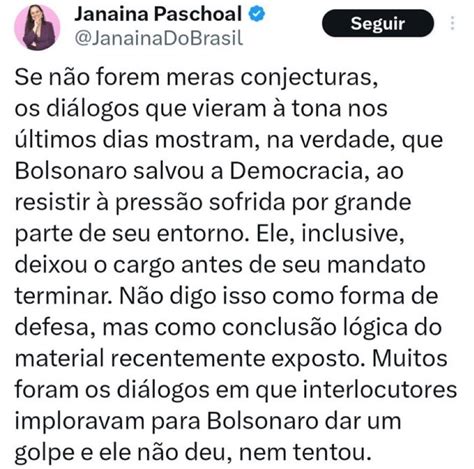
Task: Click the word "imploravam" in the tweet text
Action: point(80,422)
